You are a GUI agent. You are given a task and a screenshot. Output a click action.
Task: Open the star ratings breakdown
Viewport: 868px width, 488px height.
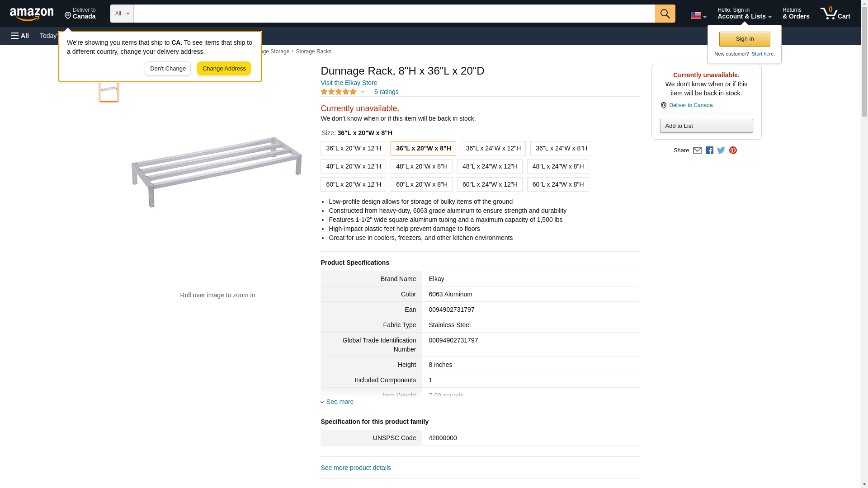[343, 92]
